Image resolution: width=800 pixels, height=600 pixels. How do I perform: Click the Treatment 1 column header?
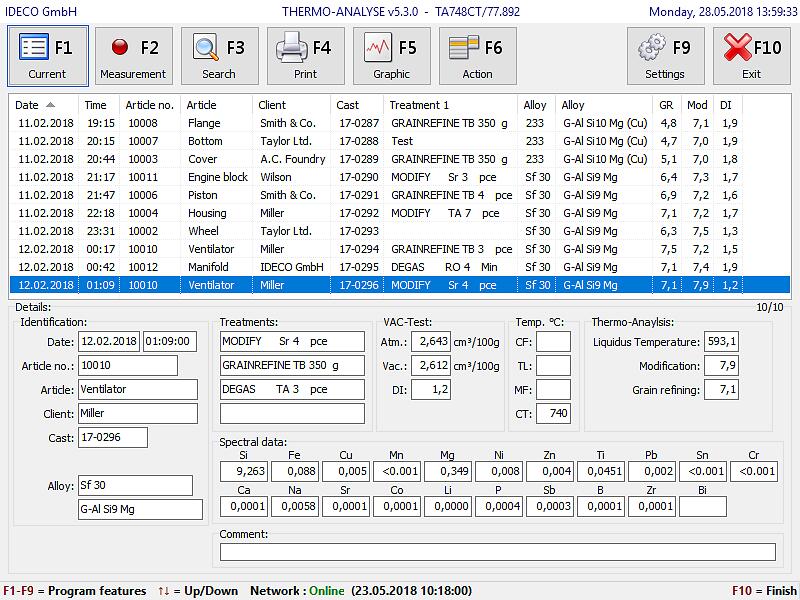pyautogui.click(x=420, y=105)
